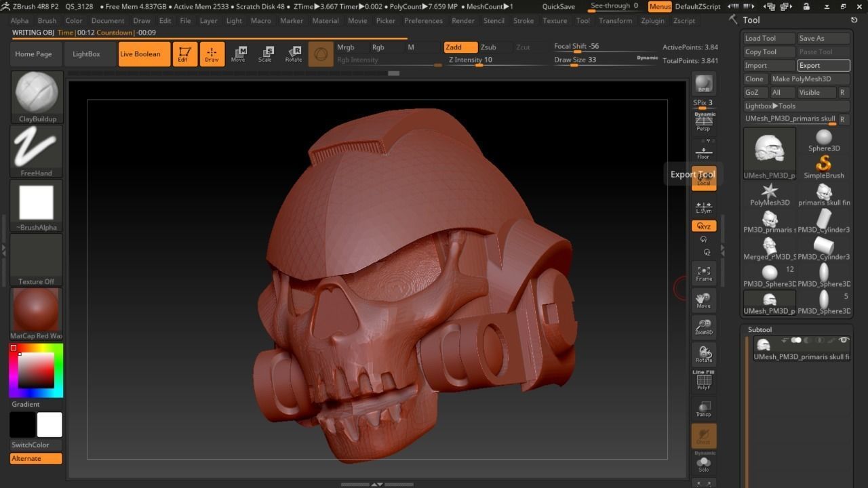This screenshot has width=868, height=488.
Task: Select the Scale transform tool
Action: [x=266, y=54]
